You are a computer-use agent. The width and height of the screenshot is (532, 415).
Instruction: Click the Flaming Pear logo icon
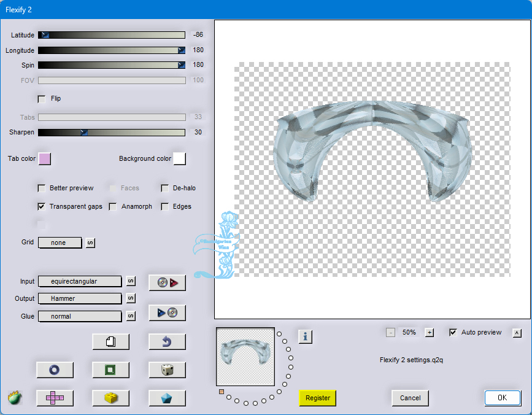pos(15,397)
